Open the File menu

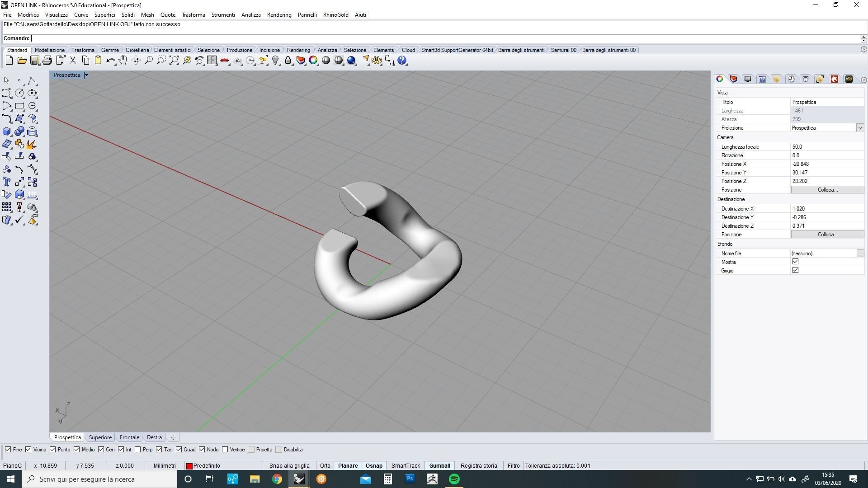7,15
